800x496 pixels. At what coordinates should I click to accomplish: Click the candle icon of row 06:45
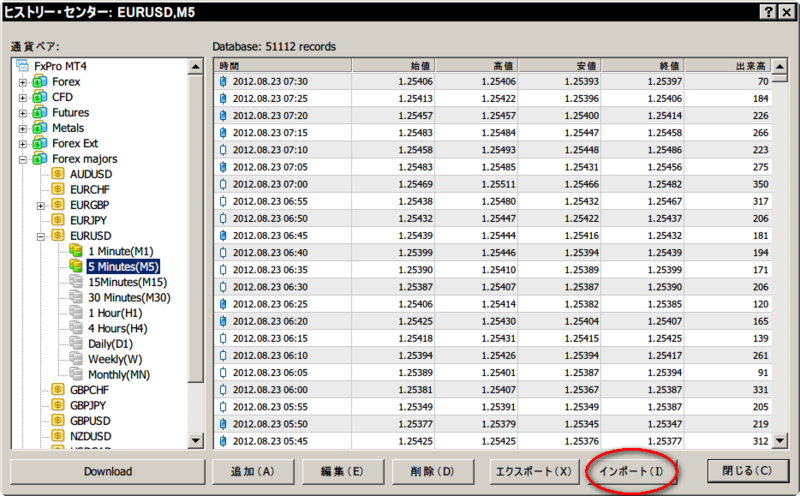(223, 235)
